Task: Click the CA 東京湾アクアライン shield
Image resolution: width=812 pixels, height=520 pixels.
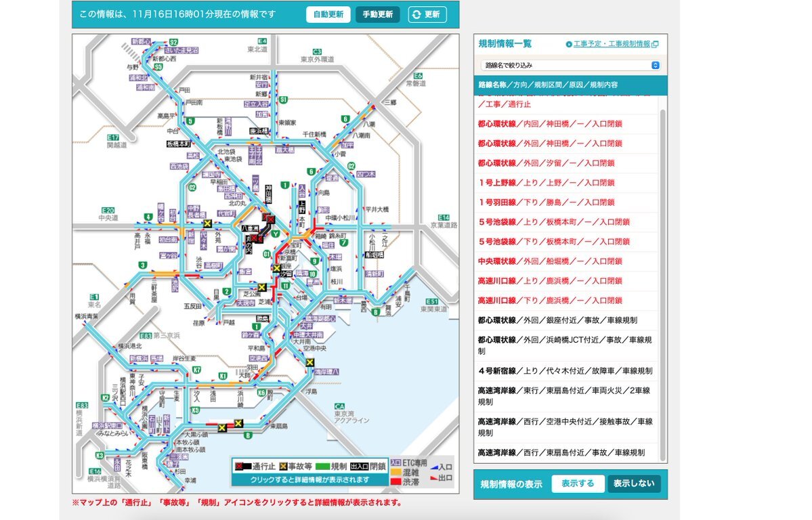Action: click(x=339, y=406)
